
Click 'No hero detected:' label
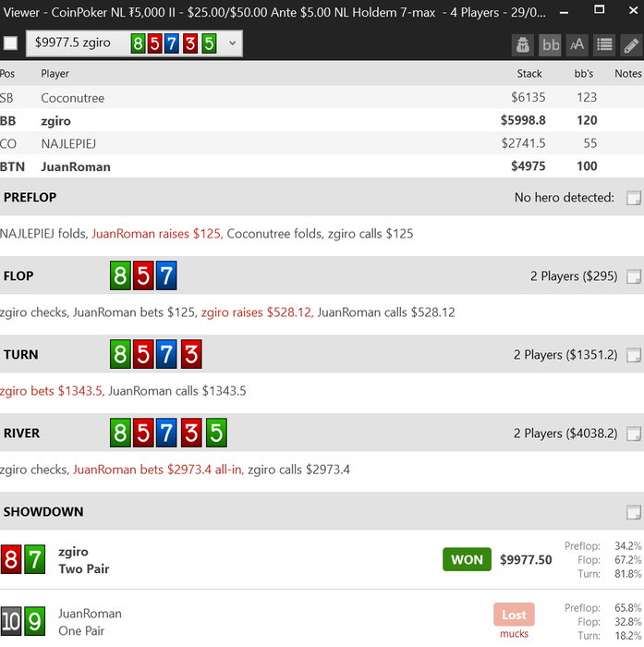tap(564, 198)
